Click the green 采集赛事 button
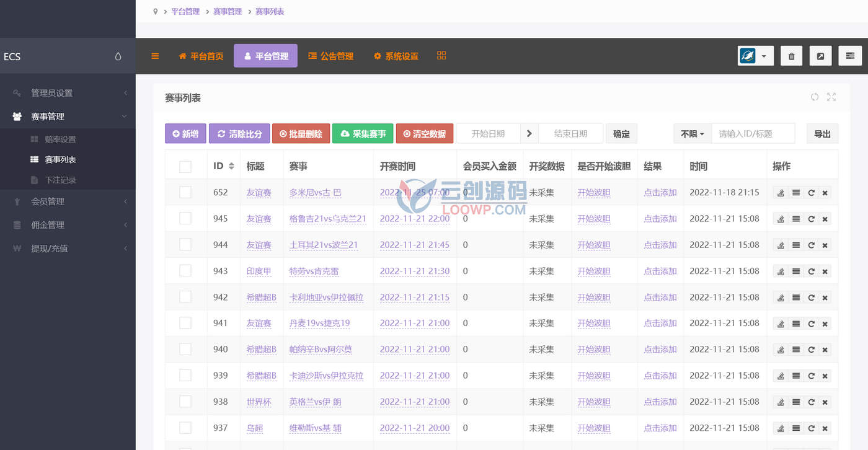This screenshot has width=868, height=450. 363,133
